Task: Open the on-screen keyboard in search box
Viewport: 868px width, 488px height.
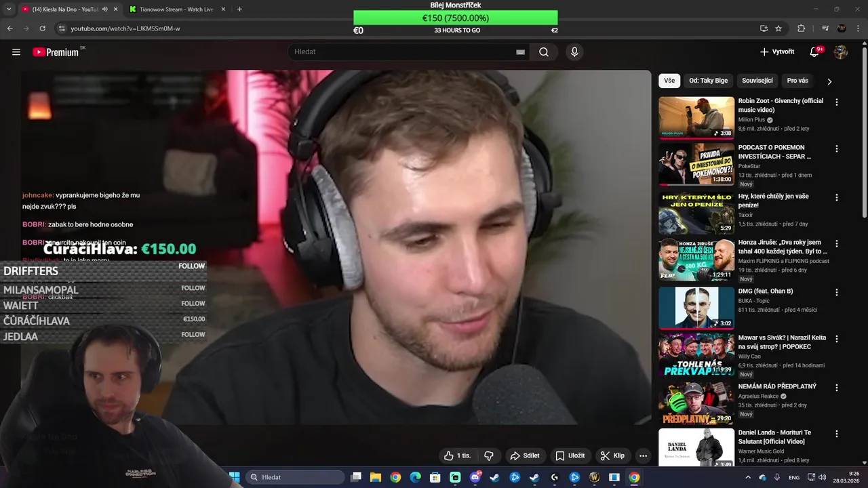Action: pyautogui.click(x=520, y=52)
